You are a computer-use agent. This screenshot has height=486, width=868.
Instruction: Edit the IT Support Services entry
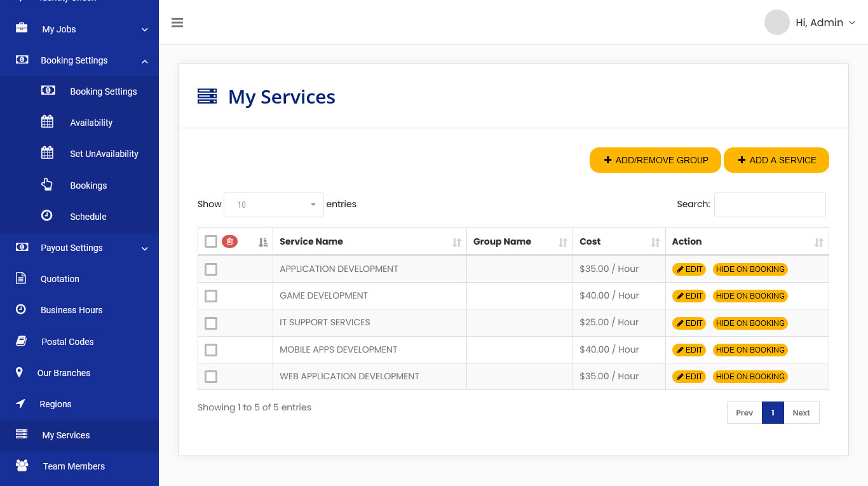coord(689,323)
